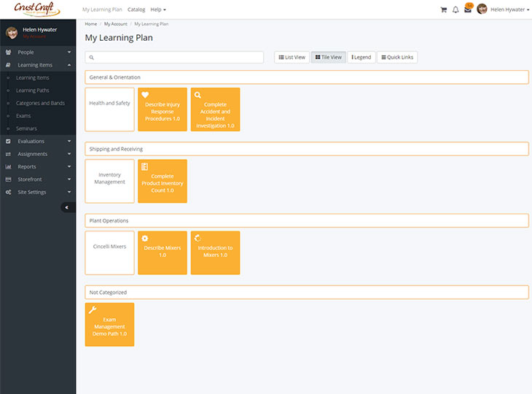532x394 pixels.
Task: Open the shopping cart icon
Action: point(443,9)
